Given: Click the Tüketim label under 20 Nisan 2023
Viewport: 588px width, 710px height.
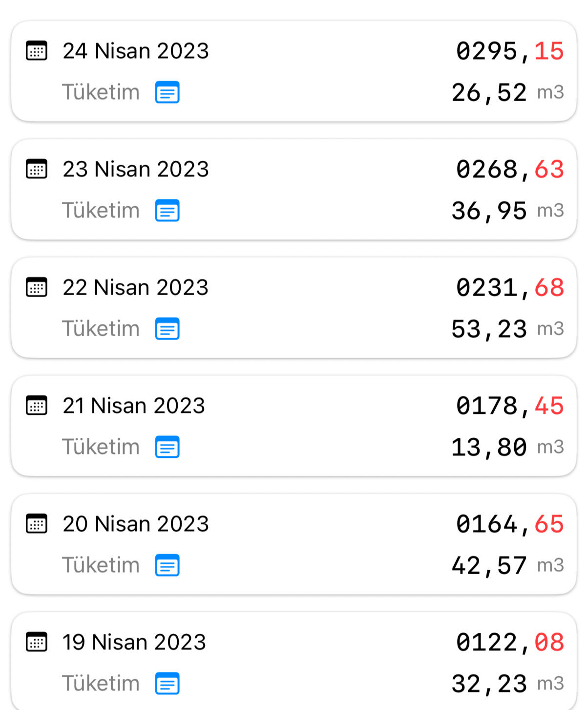Looking at the screenshot, I should (101, 565).
